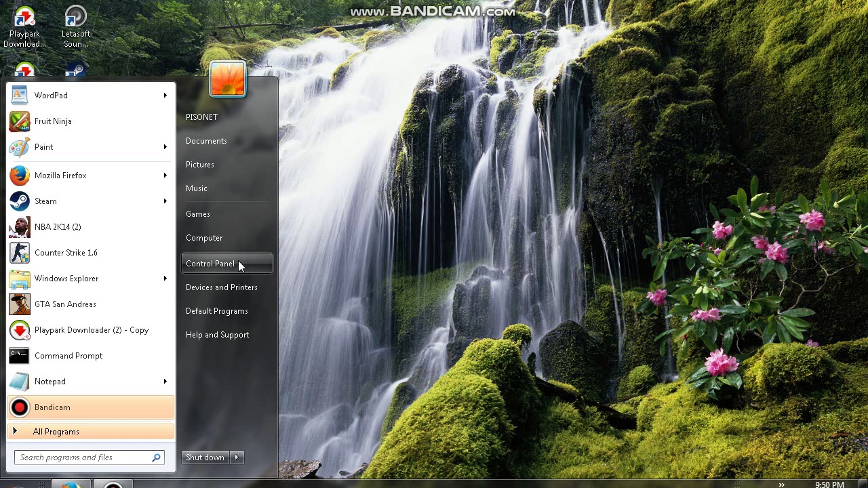Open the Pictures library
This screenshot has height=488, width=868.
tap(226, 165)
